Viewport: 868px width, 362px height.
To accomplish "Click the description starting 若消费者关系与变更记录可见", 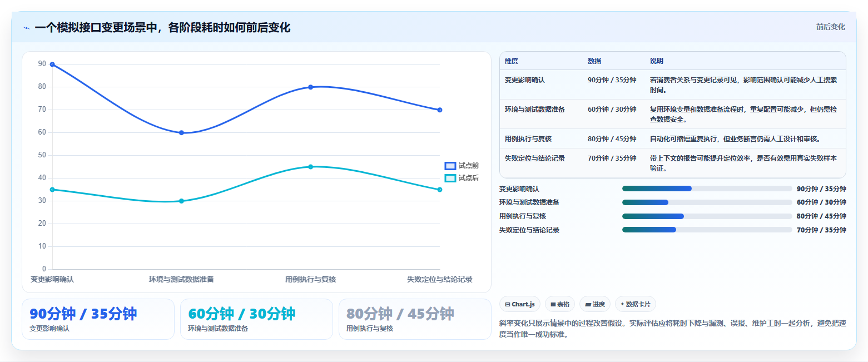I will 744,85.
